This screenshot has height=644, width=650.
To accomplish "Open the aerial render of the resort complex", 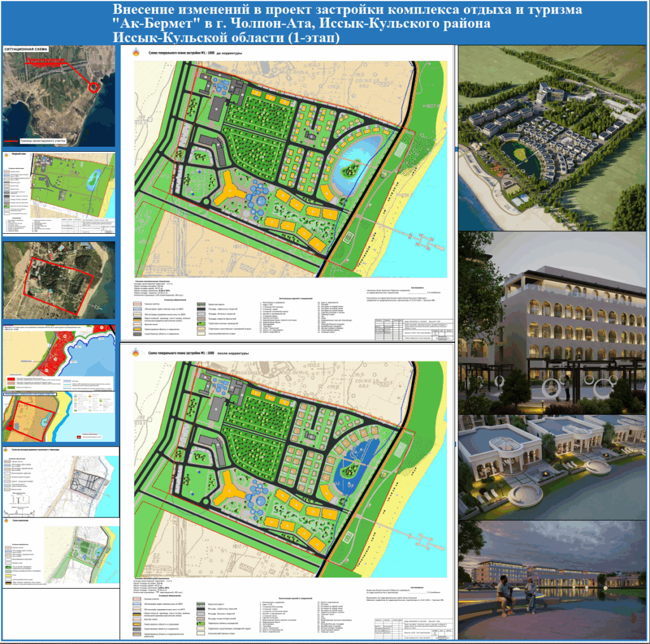I will [552, 138].
